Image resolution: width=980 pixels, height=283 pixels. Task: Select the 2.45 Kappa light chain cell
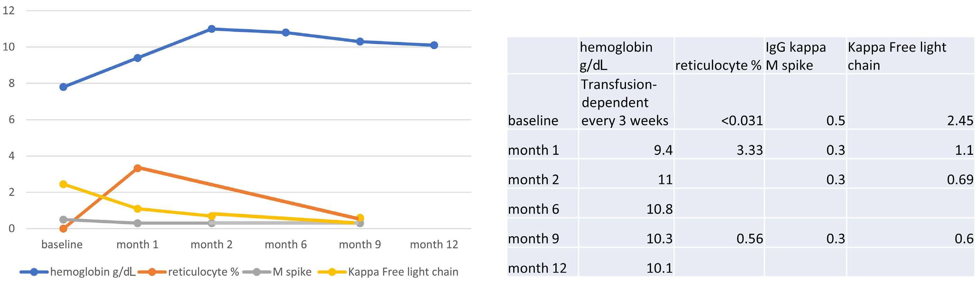[x=910, y=102]
